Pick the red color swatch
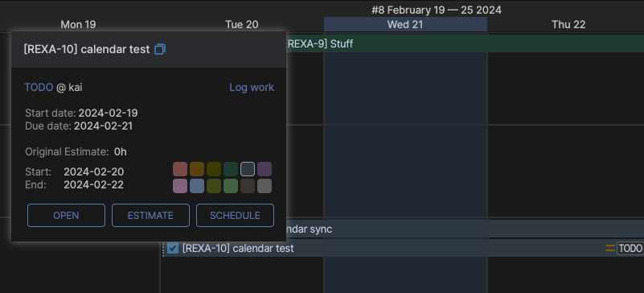 pos(180,169)
